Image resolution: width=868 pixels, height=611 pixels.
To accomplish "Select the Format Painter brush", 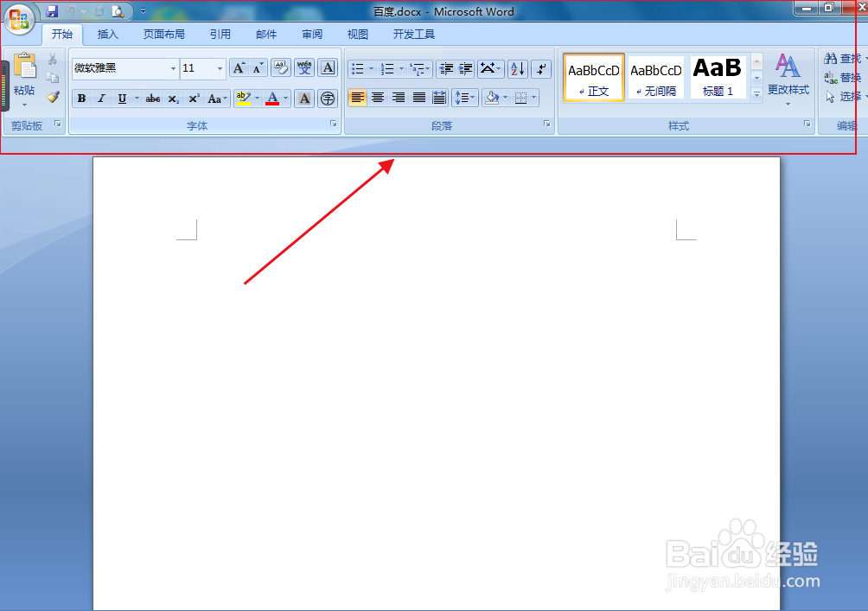I will tap(53, 97).
